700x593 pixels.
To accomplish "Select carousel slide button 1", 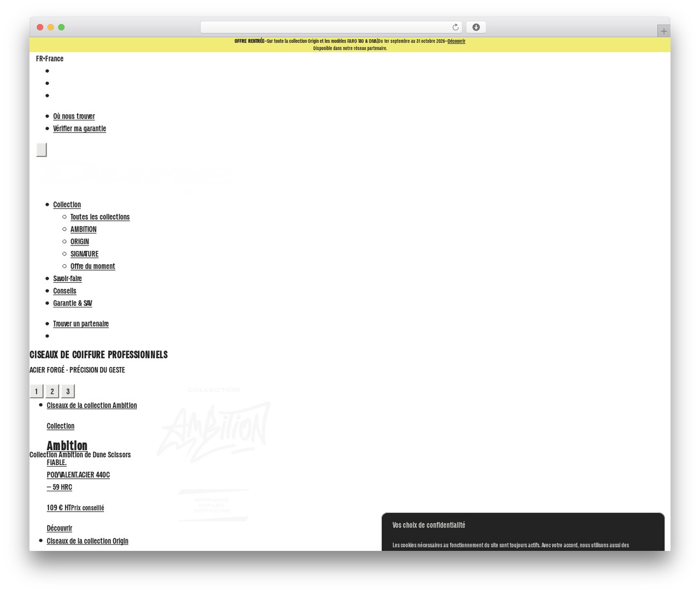I will click(36, 391).
